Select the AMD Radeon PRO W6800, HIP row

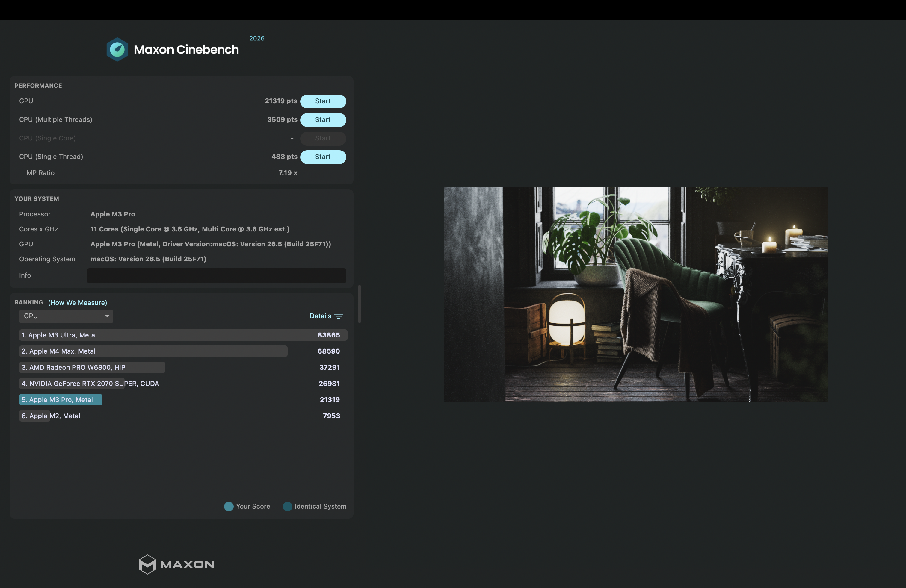183,367
